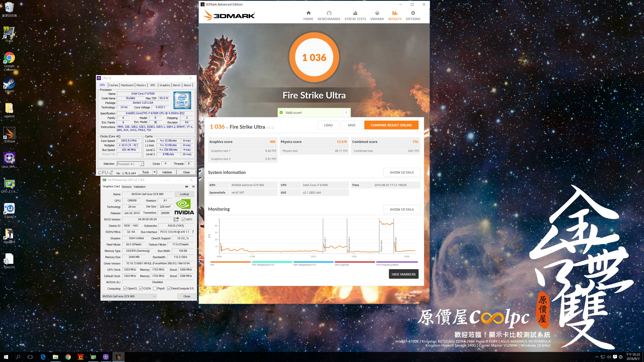Click Validate button in CPU-Z
Screen dimensions: 644x362
pos(167,172)
